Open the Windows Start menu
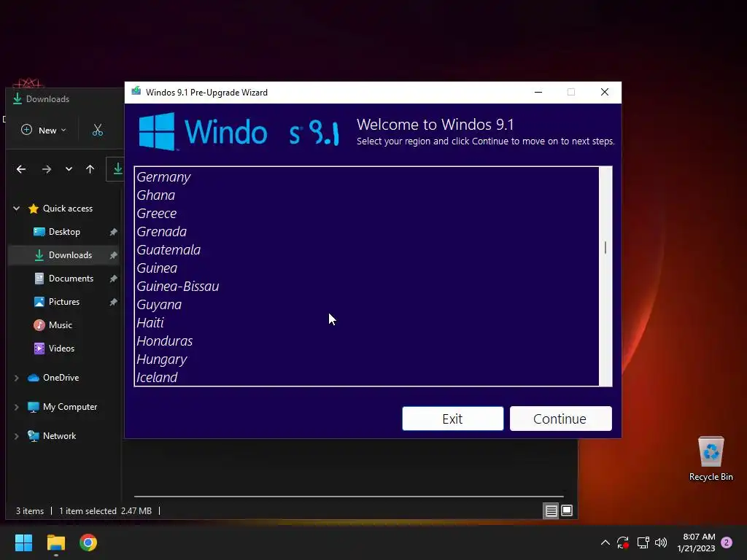The width and height of the screenshot is (747, 560). [x=23, y=542]
